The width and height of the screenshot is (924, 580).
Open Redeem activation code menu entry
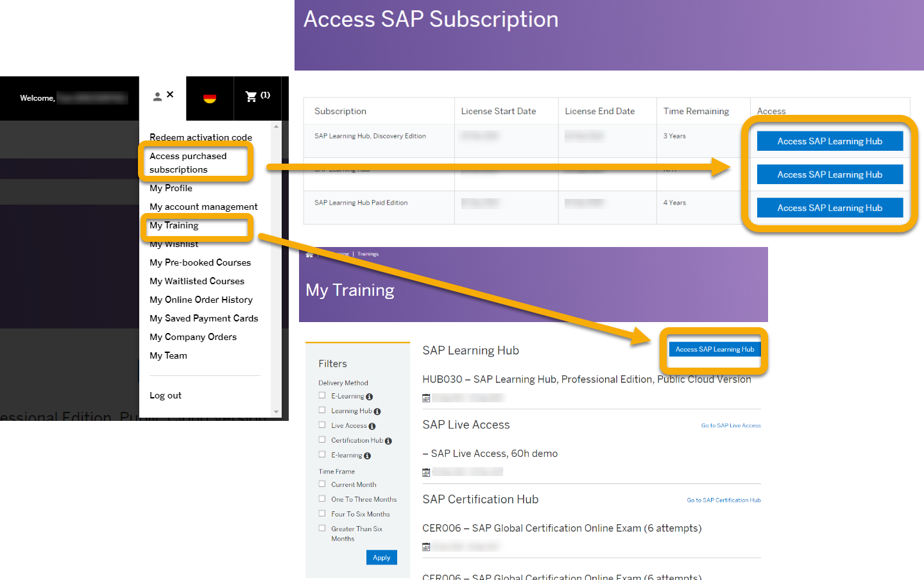[201, 137]
